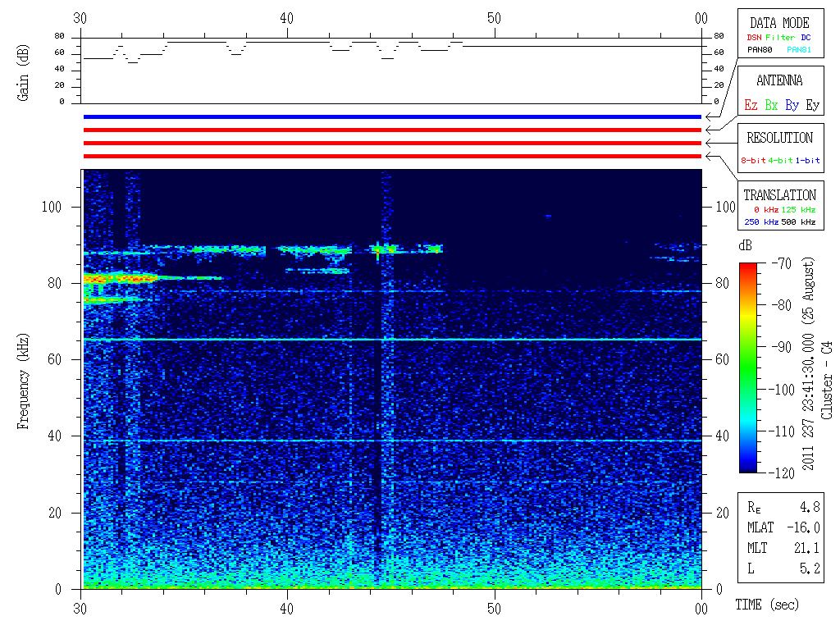Viewport: 840px width, 630px height.
Task: Click the red antenna indicator bar
Action: click(392, 130)
